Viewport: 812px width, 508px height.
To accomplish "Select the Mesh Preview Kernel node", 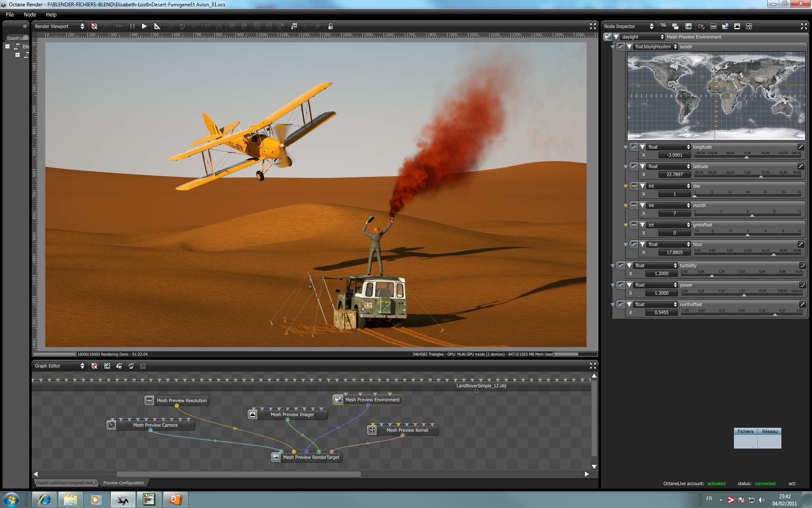I will click(407, 430).
